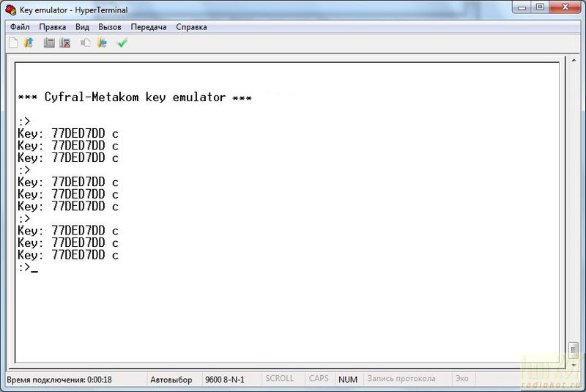Maximize the HyperTerminal window
Screen dimensions: 586x392
[x=540, y=7]
